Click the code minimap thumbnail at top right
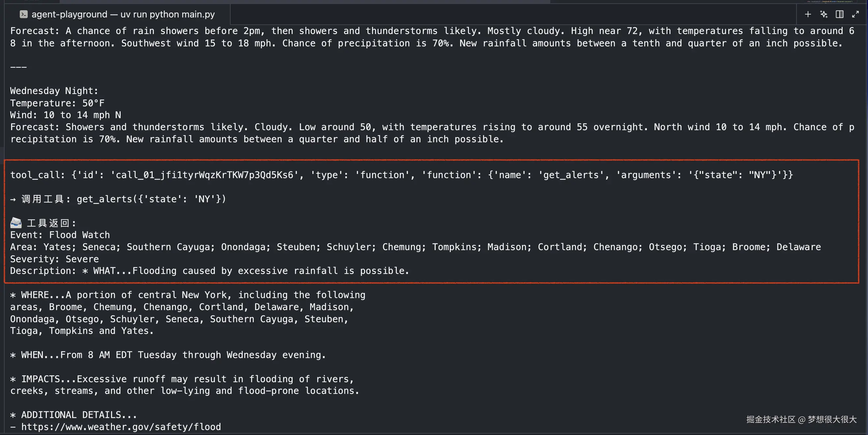 829,2
